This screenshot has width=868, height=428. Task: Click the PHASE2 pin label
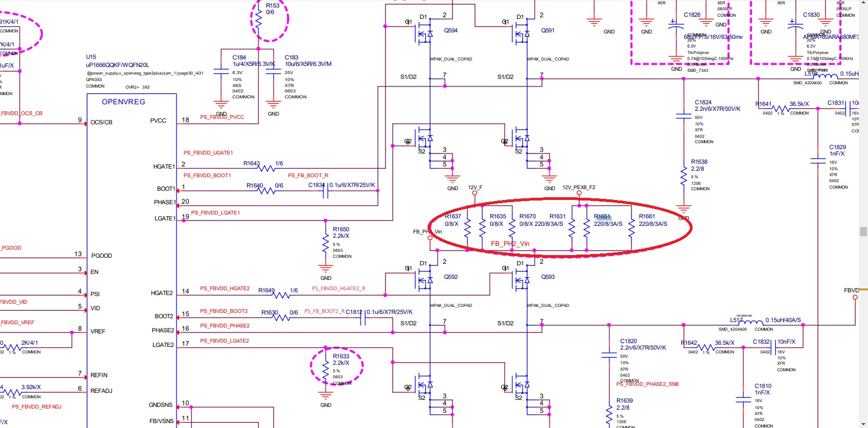point(163,330)
